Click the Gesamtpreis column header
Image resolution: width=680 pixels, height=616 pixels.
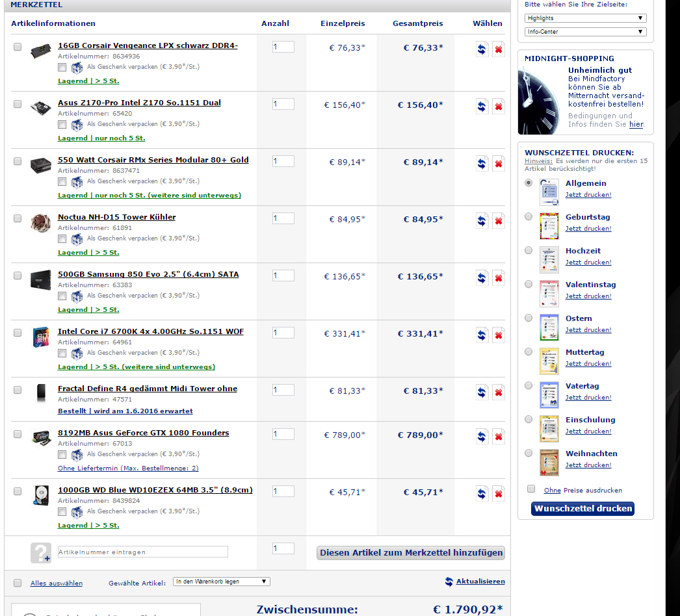click(417, 23)
